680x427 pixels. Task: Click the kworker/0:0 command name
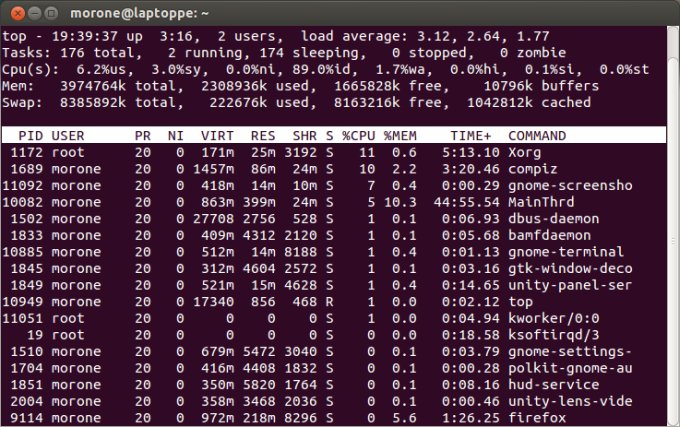(x=554, y=318)
